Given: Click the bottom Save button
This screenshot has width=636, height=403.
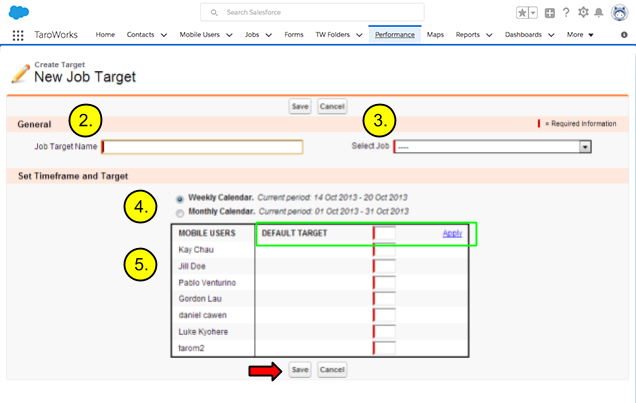Looking at the screenshot, I should point(300,370).
